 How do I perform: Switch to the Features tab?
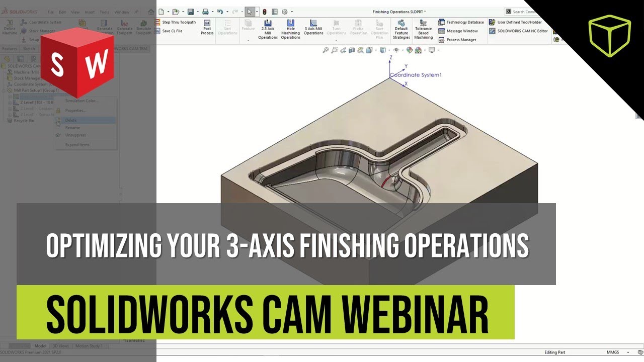[x=10, y=49]
